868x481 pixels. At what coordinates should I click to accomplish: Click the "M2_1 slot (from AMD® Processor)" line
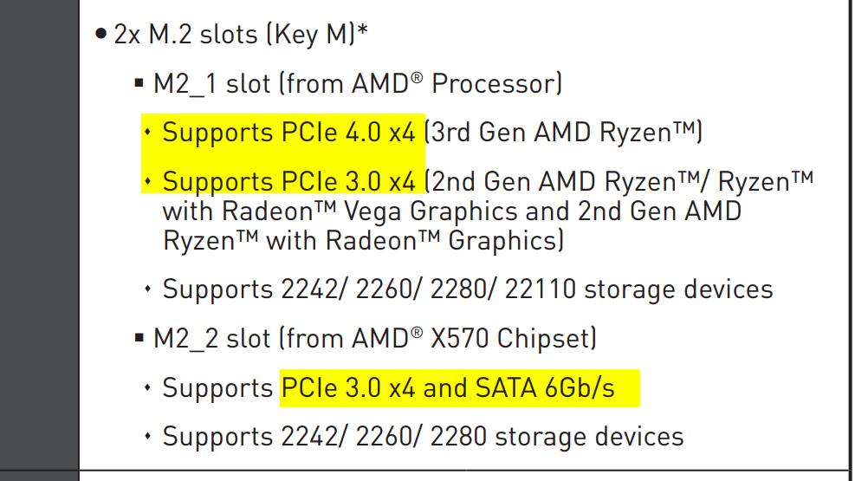[358, 84]
